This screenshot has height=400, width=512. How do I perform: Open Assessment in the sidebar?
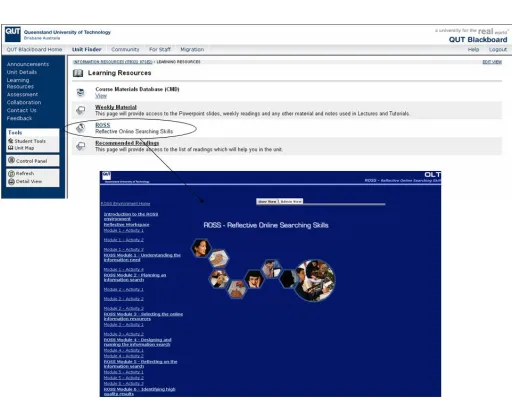click(22, 94)
